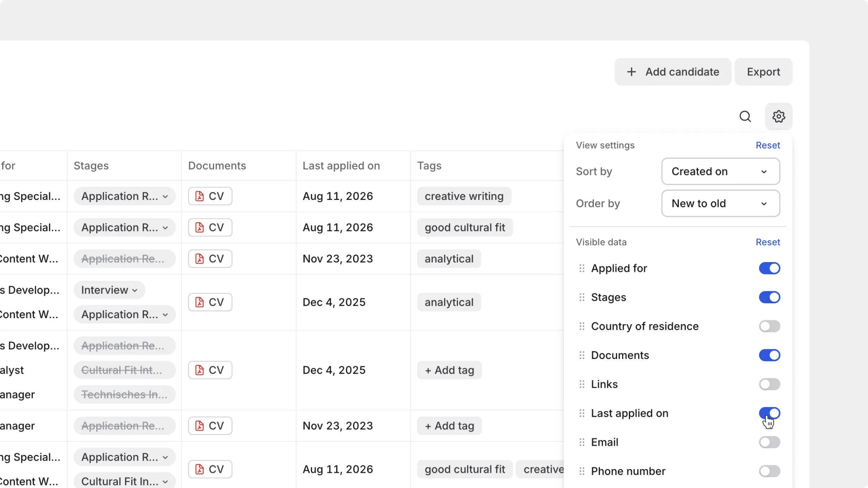This screenshot has height=488, width=868.
Task: Click drag handle next to Email
Action: (582, 442)
